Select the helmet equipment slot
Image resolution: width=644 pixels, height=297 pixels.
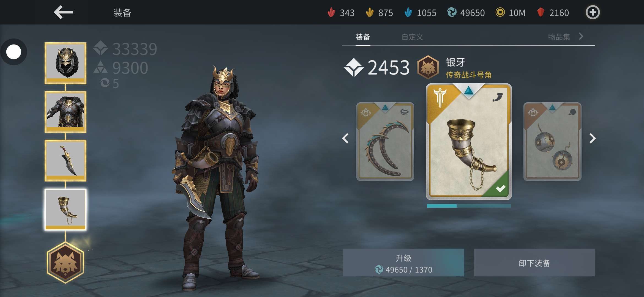click(x=66, y=63)
